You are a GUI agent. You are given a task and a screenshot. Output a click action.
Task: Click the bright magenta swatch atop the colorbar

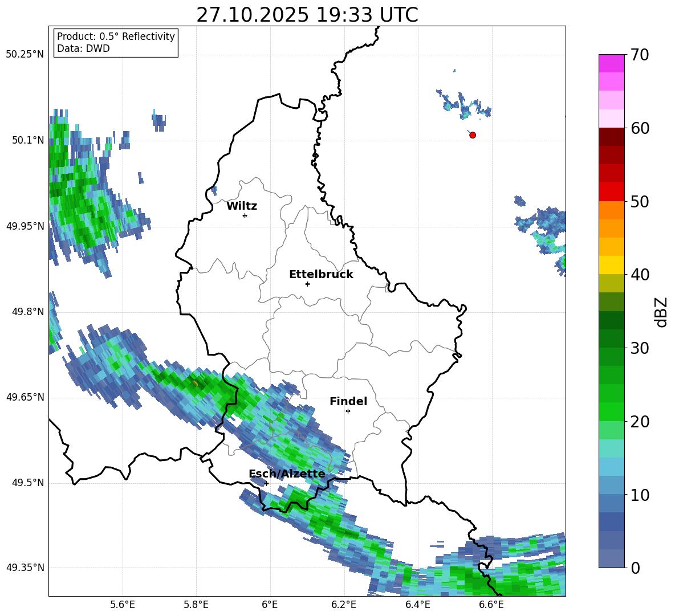click(611, 63)
